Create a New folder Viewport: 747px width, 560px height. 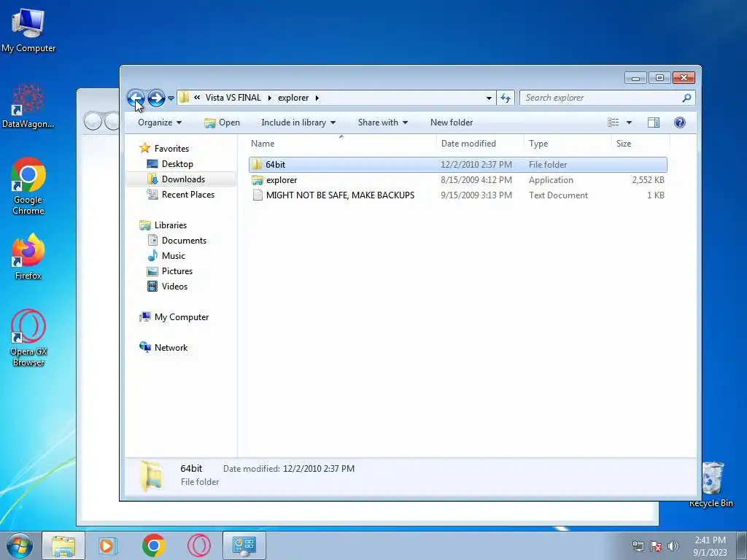[x=452, y=122]
